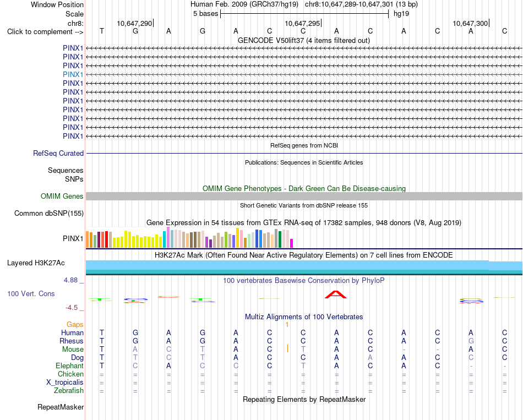The height and width of the screenshot is (420, 523).
Task: Click the large red A conservation logo
Action: coord(336,294)
